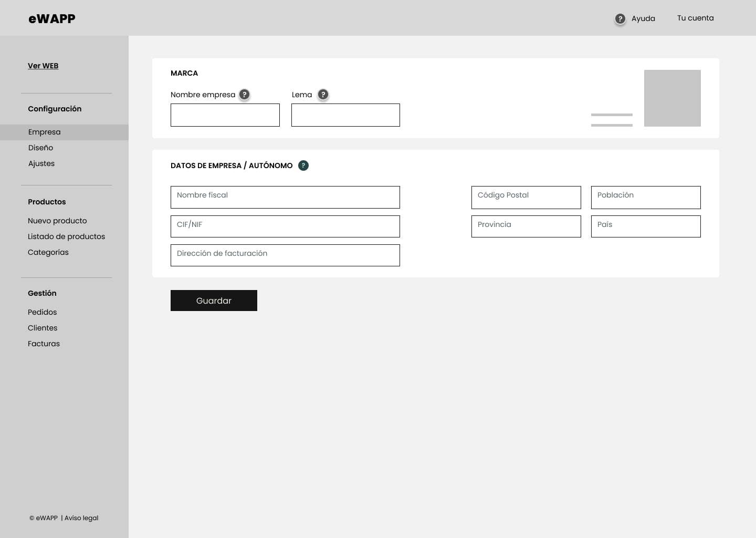Focus the Nombre fiscal input field
The image size is (756, 538).
point(285,197)
